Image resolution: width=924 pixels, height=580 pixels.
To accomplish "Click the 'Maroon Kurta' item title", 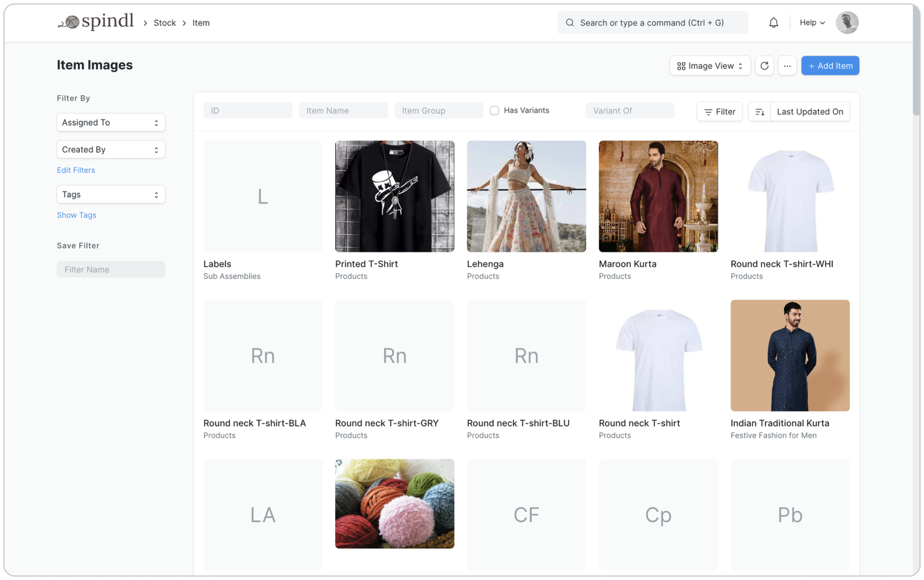I will click(x=627, y=264).
